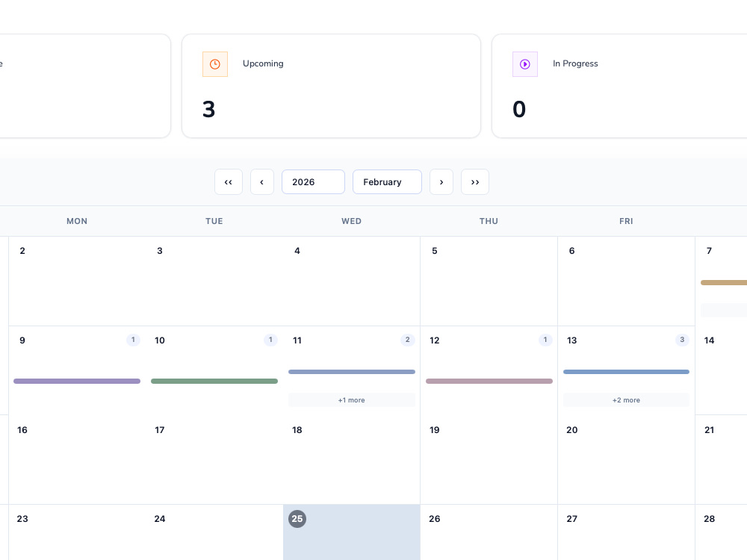This screenshot has width=747, height=560.
Task: Go to previous month arrow
Action: pyautogui.click(x=262, y=182)
